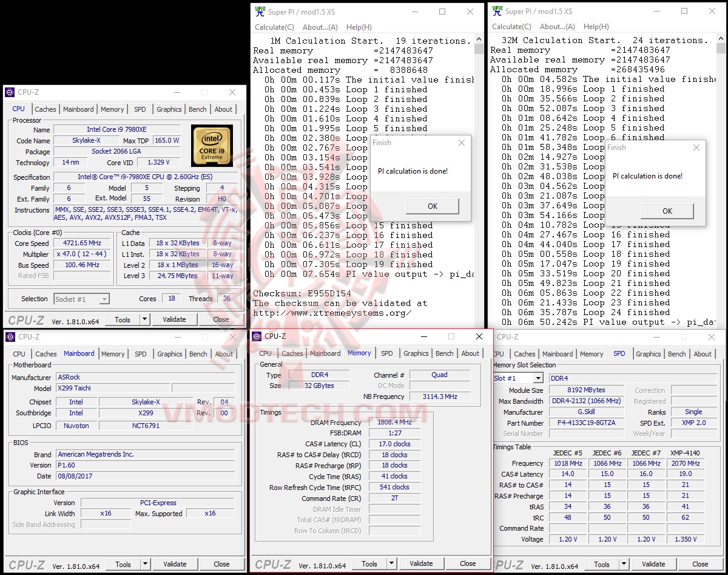Switch to Bench tab in CPU window
This screenshot has width=728, height=575.
(198, 109)
